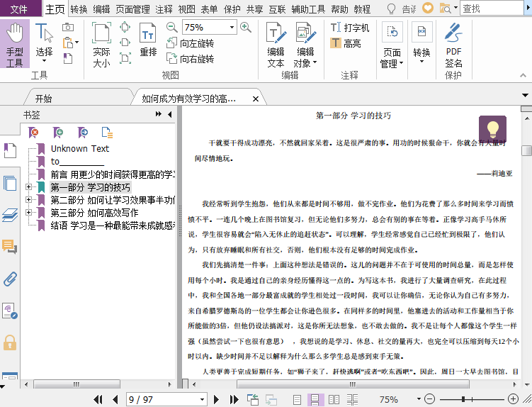Enable facing pages view mode
Viewport: 532px width, 407px height.
(334, 399)
